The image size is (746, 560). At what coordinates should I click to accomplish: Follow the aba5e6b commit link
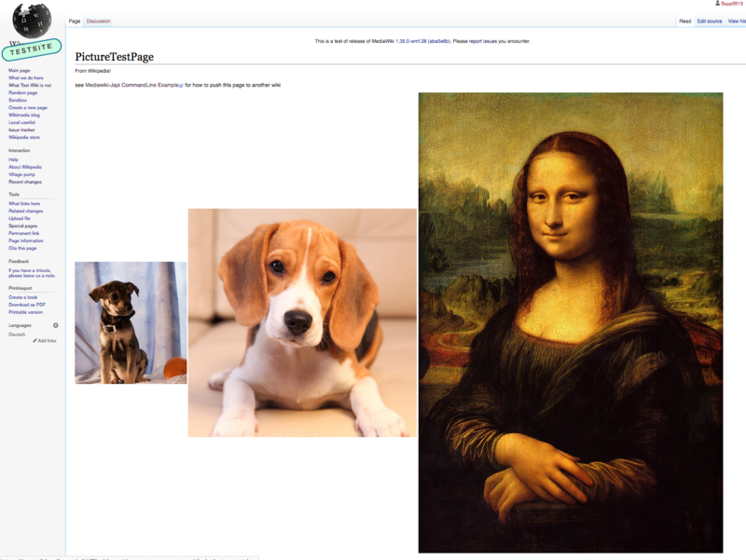coord(438,41)
